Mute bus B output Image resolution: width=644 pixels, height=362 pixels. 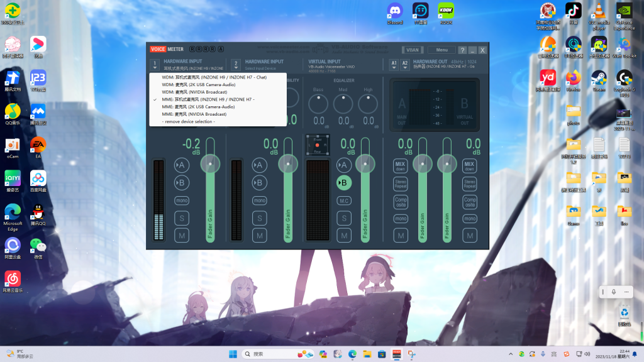pyautogui.click(x=469, y=236)
